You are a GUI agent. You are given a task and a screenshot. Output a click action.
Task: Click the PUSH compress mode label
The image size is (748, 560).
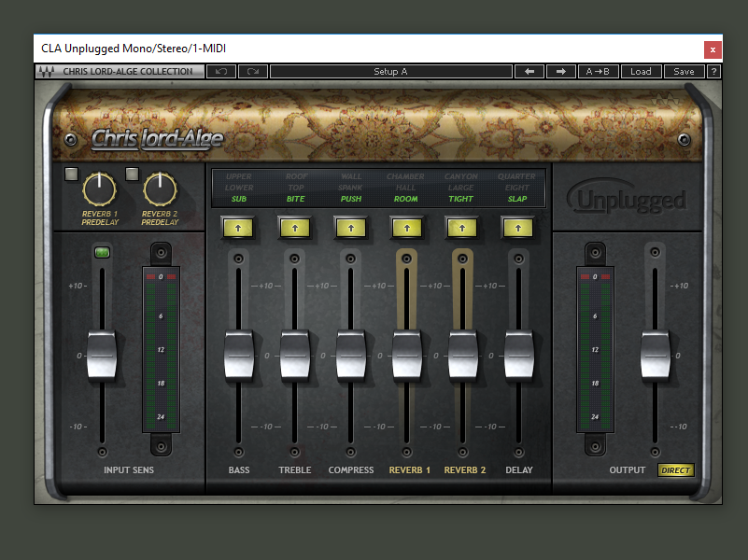tap(351, 199)
